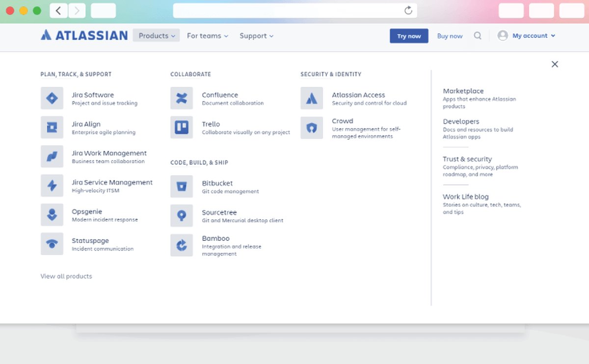
Task: Click the Buy now link
Action: click(x=450, y=36)
